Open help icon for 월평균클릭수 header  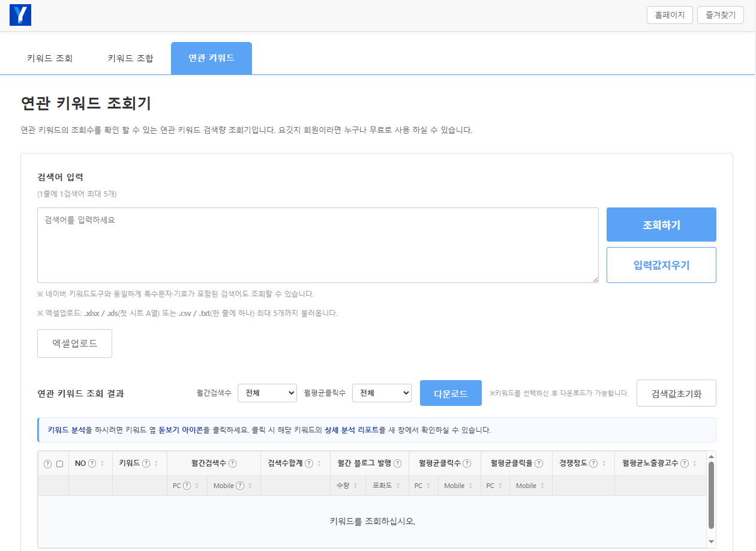coord(467,463)
